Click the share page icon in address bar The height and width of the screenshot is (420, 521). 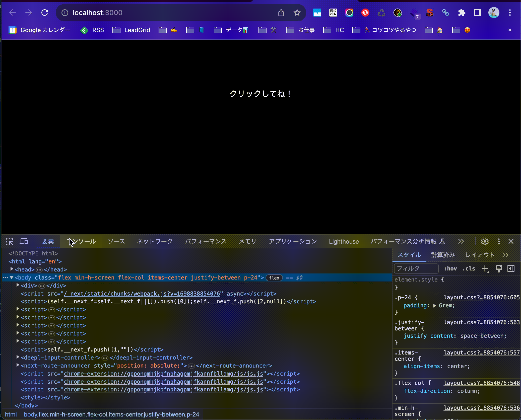281,13
